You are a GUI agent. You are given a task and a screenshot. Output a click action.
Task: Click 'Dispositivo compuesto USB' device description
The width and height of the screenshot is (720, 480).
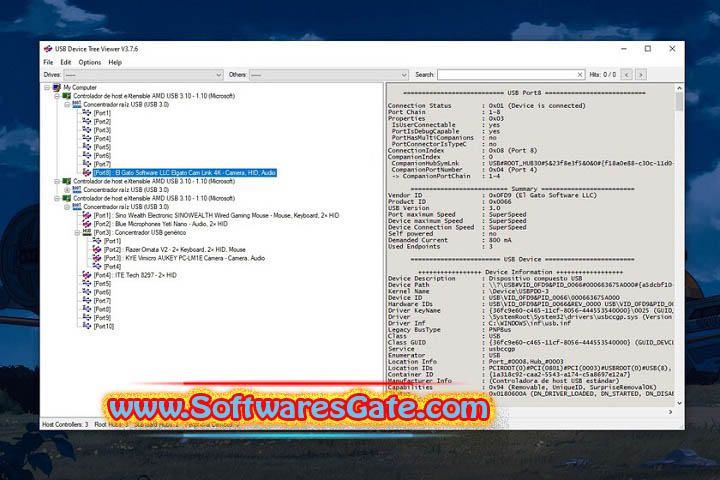[535, 278]
